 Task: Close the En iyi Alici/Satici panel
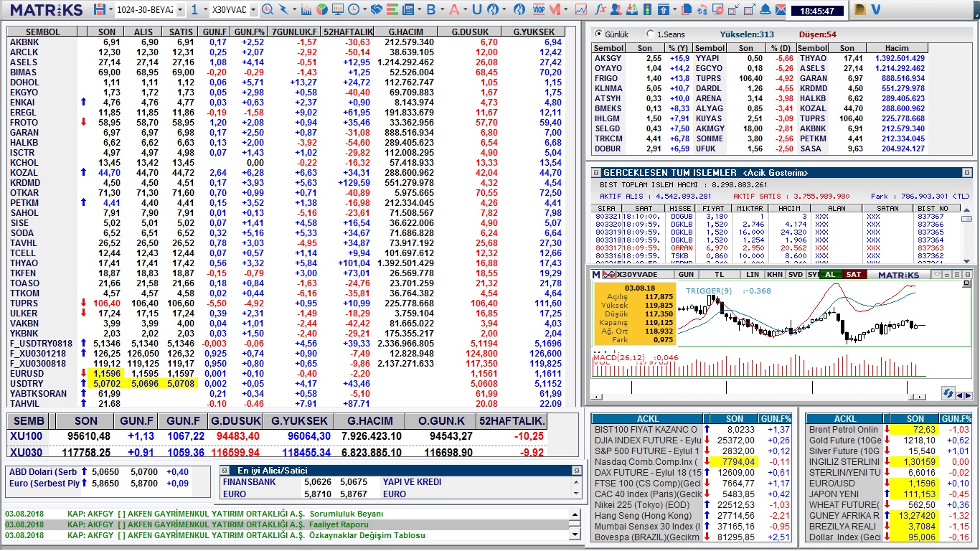576,470
